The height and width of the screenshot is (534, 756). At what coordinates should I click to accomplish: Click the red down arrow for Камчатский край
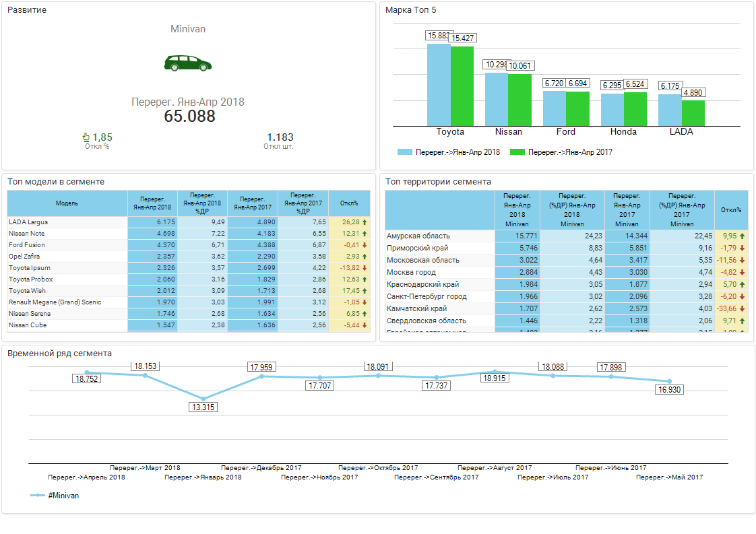tap(742, 308)
